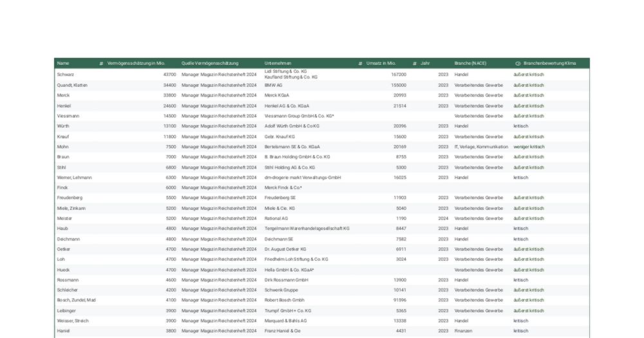644x338 pixels.
Task: Click the company 'Dr. August Oetker KG'
Action: pyautogui.click(x=285, y=249)
